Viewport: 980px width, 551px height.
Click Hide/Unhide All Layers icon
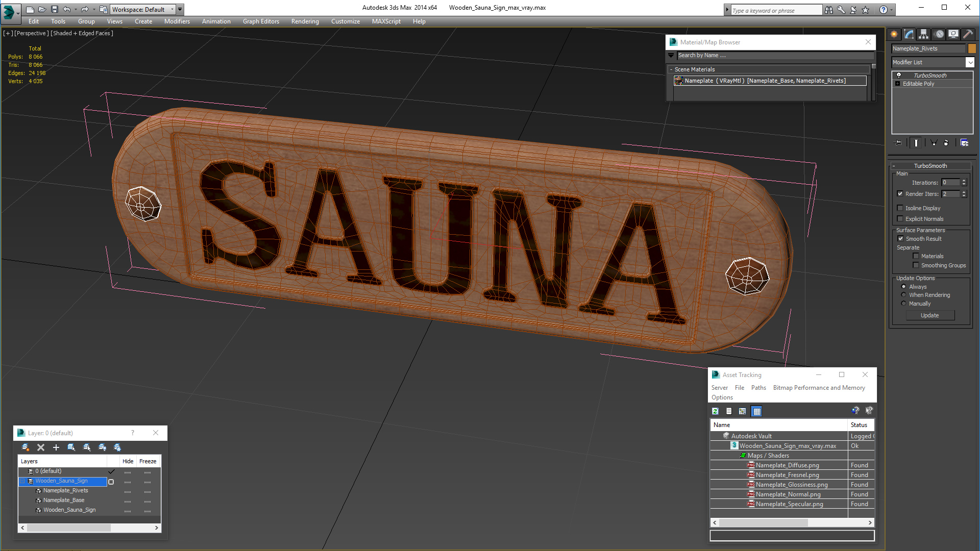click(x=102, y=447)
